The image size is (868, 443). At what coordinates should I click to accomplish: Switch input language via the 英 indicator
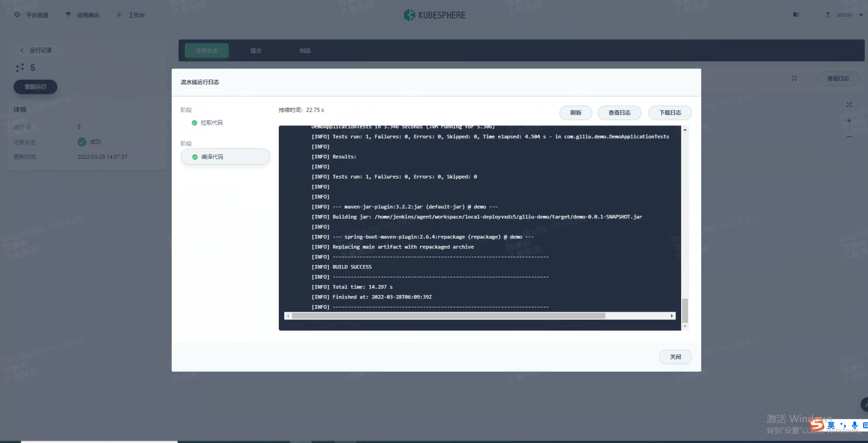[831, 425]
